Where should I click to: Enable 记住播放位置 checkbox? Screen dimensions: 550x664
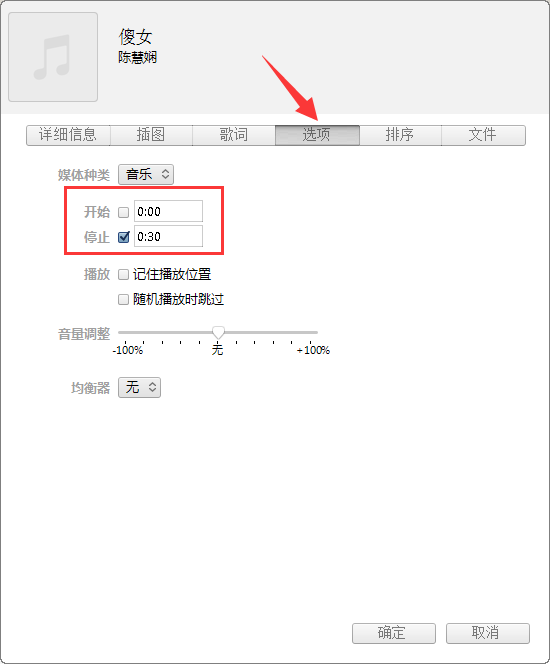coord(123,274)
